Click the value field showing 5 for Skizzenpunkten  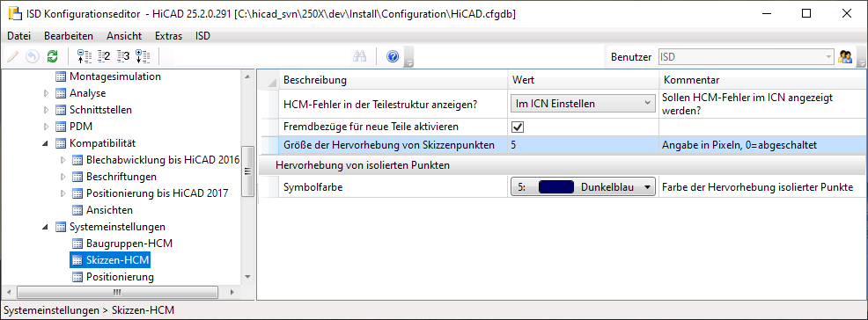click(583, 145)
